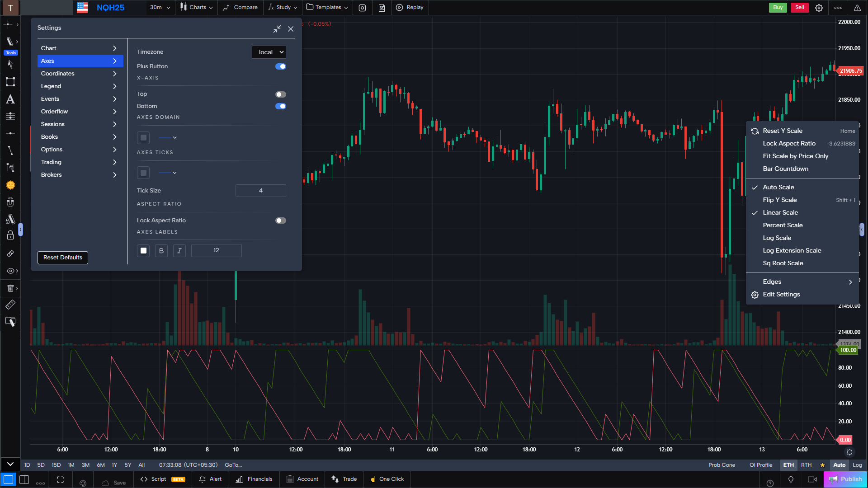Toggle off the Plus Button setting

[281, 66]
